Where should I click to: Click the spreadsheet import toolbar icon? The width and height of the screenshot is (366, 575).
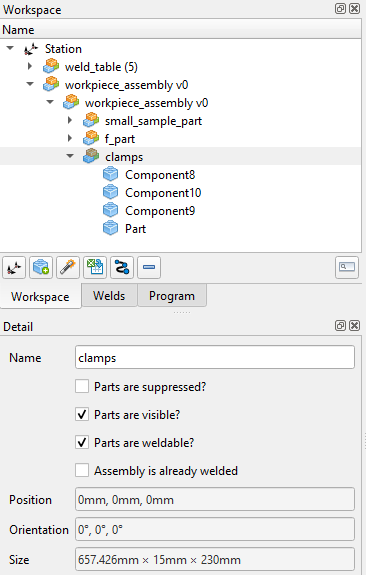(x=95, y=268)
